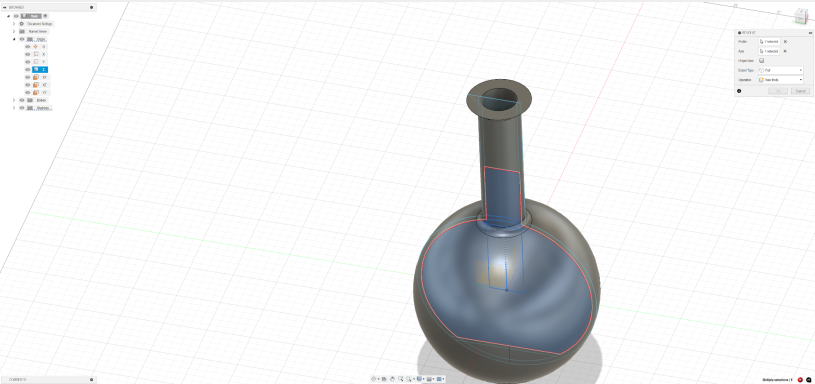Open the Extent Type dropdown
The width and height of the screenshot is (815, 384).
click(781, 70)
